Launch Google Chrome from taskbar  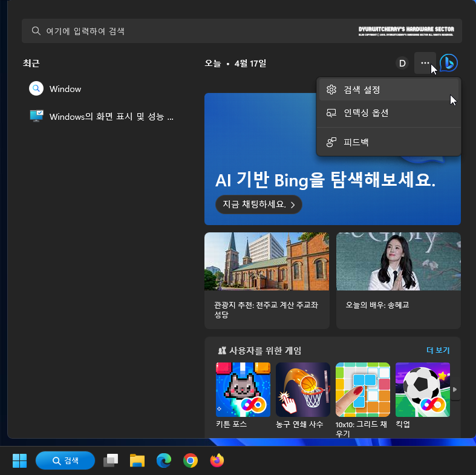point(191,460)
